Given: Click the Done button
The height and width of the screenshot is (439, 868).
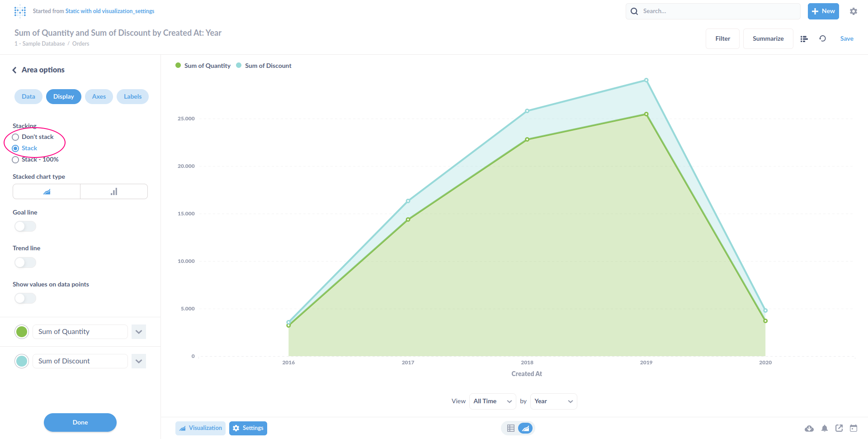Looking at the screenshot, I should [x=80, y=422].
